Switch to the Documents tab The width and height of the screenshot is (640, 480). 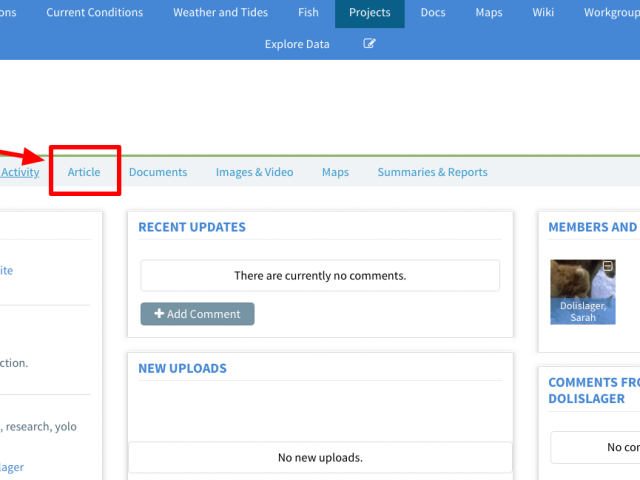tap(158, 172)
